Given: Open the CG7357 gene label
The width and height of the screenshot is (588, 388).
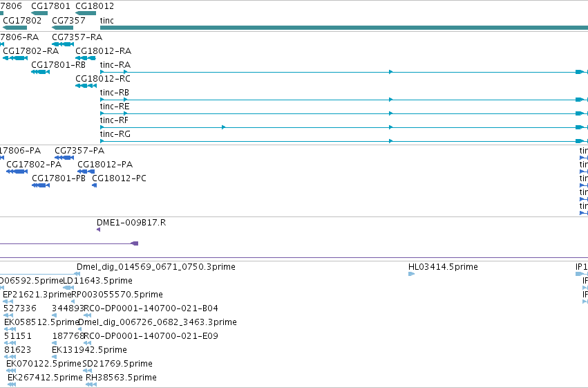Looking at the screenshot, I should 68,20.
